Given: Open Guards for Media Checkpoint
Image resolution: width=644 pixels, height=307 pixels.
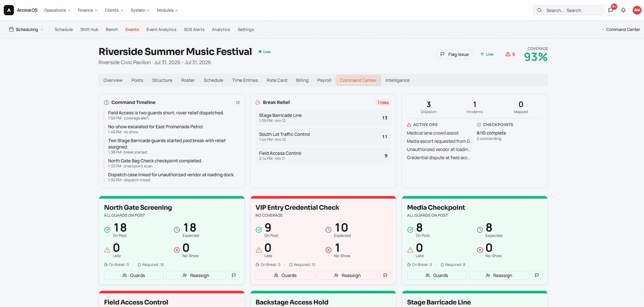Looking at the screenshot, I should point(437,275).
